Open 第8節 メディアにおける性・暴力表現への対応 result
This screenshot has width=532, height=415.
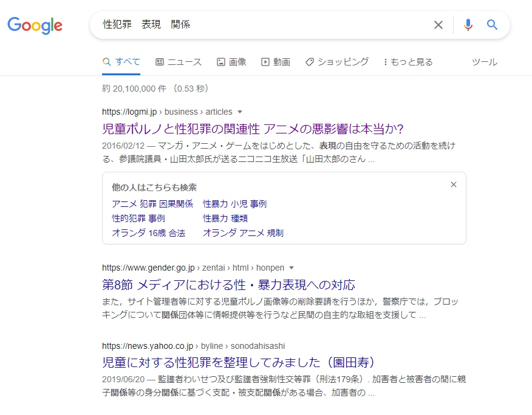coord(229,285)
